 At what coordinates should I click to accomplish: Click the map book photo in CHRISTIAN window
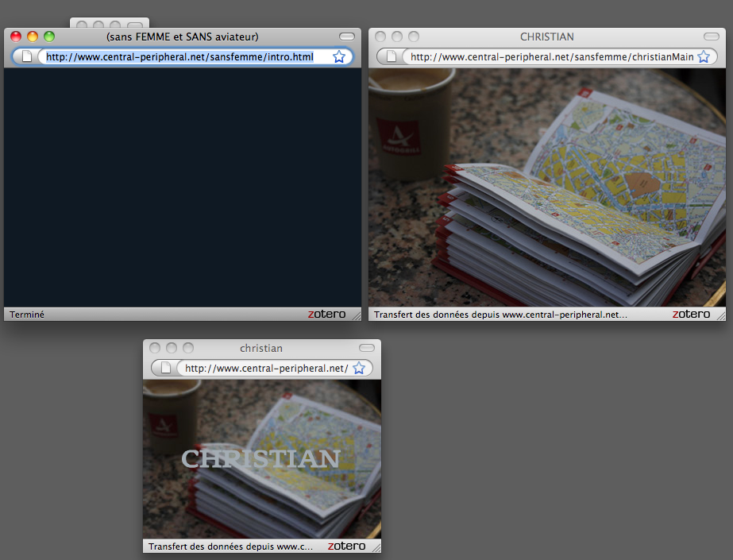[547, 188]
